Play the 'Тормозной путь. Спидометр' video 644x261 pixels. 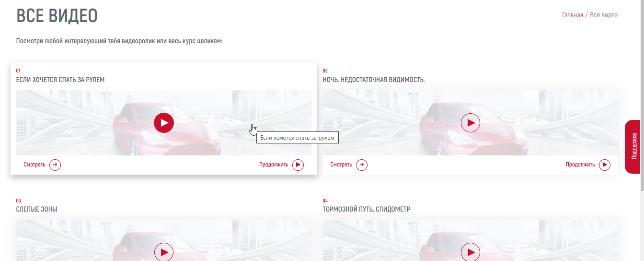click(471, 252)
